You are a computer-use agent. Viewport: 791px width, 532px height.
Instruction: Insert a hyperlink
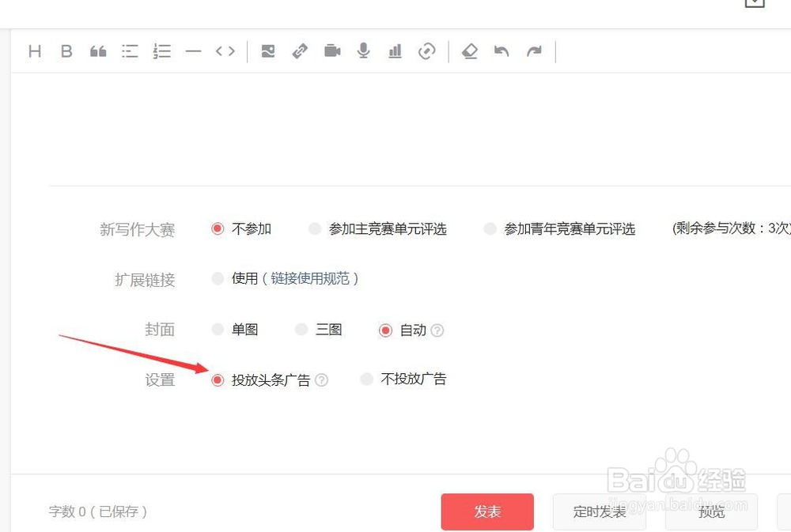click(300, 51)
